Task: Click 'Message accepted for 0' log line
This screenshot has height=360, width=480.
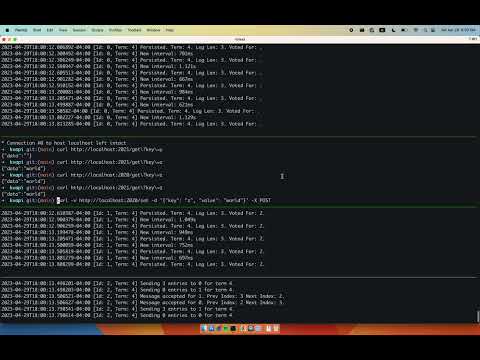Action: 142,303
